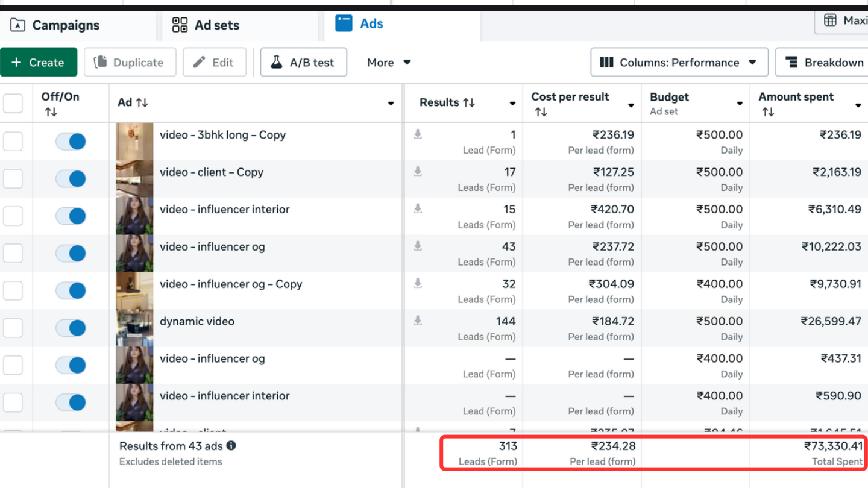
Task: Click the ₹234.28 total cost per lead
Action: 614,446
